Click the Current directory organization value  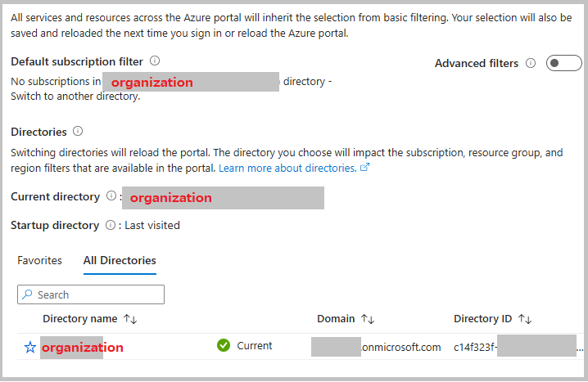[x=223, y=198]
